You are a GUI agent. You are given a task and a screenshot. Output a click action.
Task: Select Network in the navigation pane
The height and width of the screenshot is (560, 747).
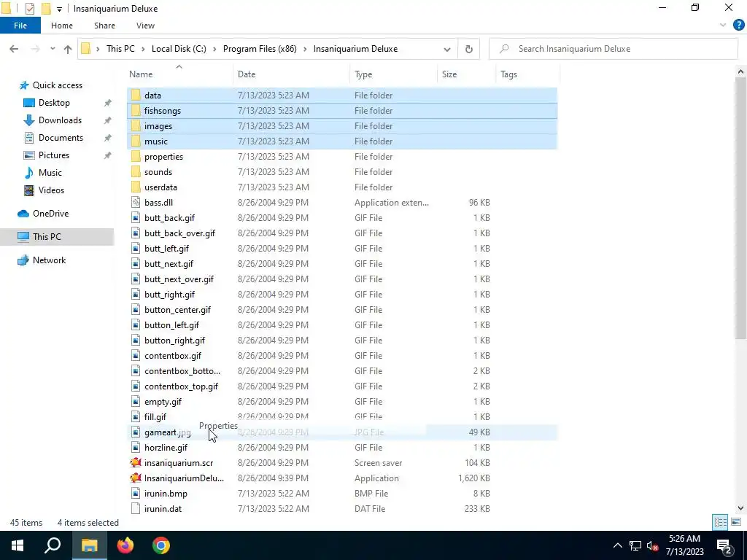[49, 260]
